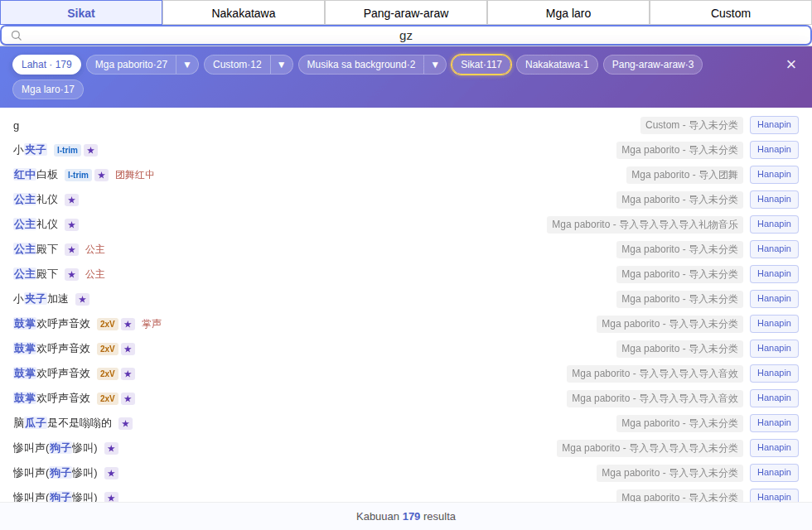Viewport: 812px width, 530px height.
Task: Click the star beside 脑瓜子是不是嗡嗡的
Action: click(125, 423)
